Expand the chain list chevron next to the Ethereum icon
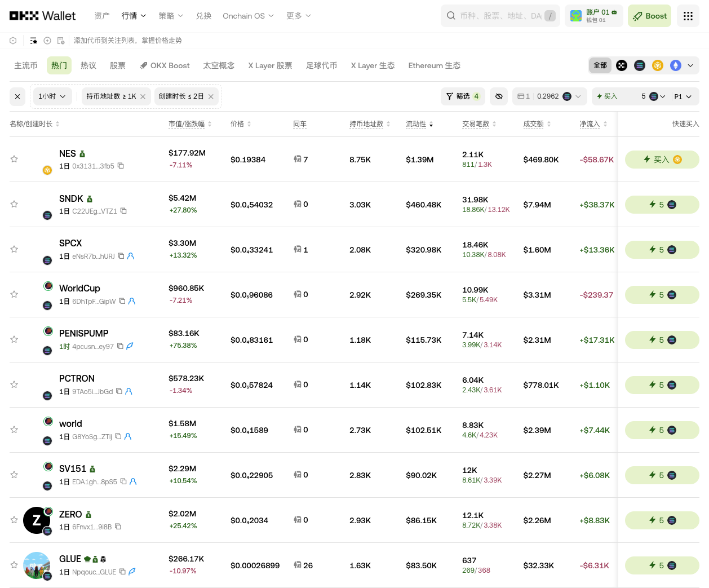 tap(690, 65)
